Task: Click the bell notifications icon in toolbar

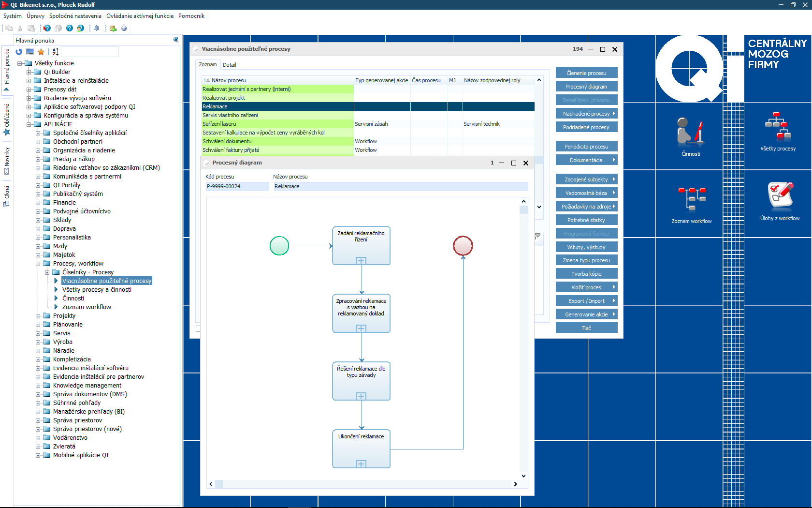Action: point(97,28)
